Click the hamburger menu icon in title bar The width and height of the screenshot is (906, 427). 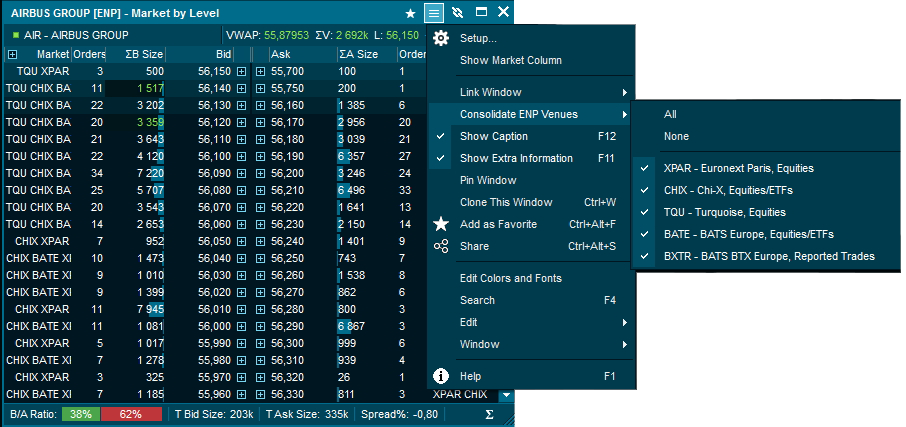click(433, 13)
